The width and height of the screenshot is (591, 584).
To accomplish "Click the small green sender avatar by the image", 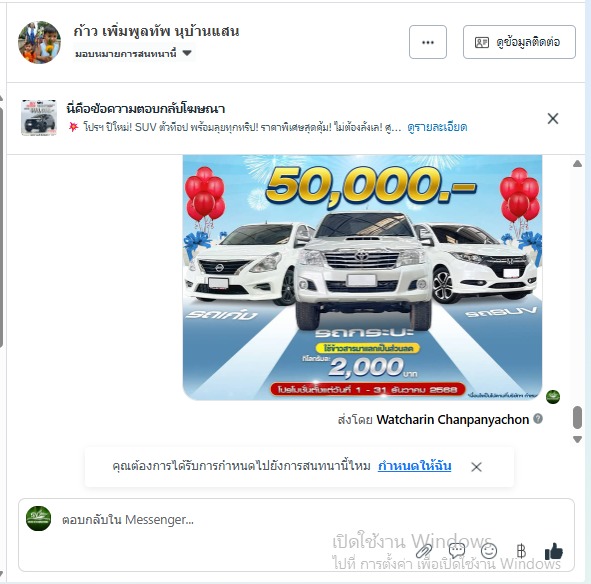I will click(x=553, y=397).
